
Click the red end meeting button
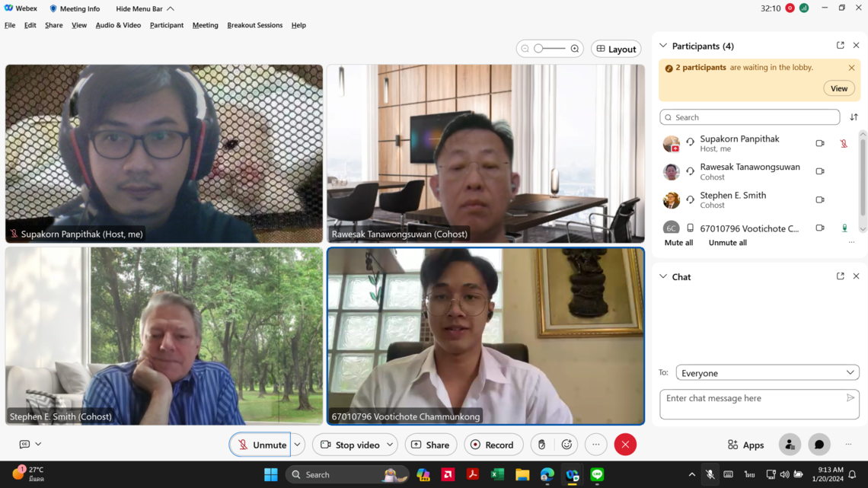(x=625, y=445)
